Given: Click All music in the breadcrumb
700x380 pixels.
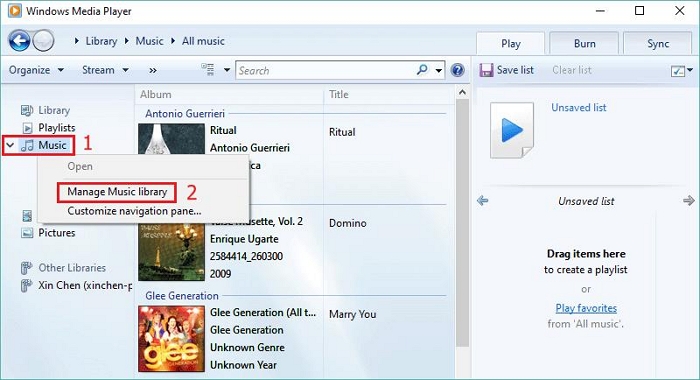Looking at the screenshot, I should [x=203, y=41].
